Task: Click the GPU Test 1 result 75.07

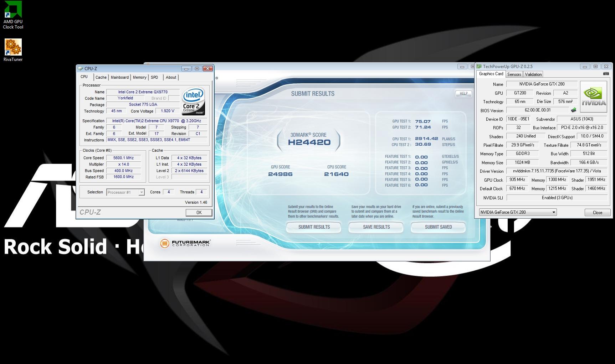Action: click(x=423, y=121)
